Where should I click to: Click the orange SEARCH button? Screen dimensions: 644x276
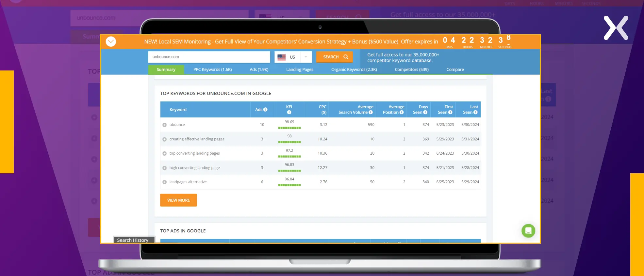click(334, 57)
